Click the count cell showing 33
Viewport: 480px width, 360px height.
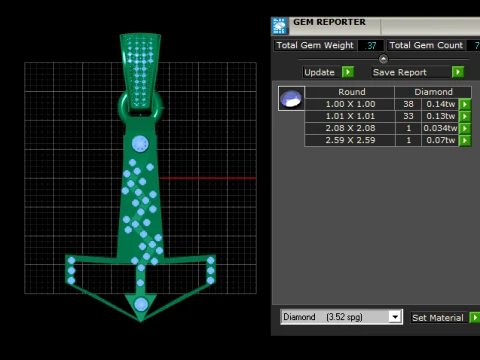coord(408,116)
